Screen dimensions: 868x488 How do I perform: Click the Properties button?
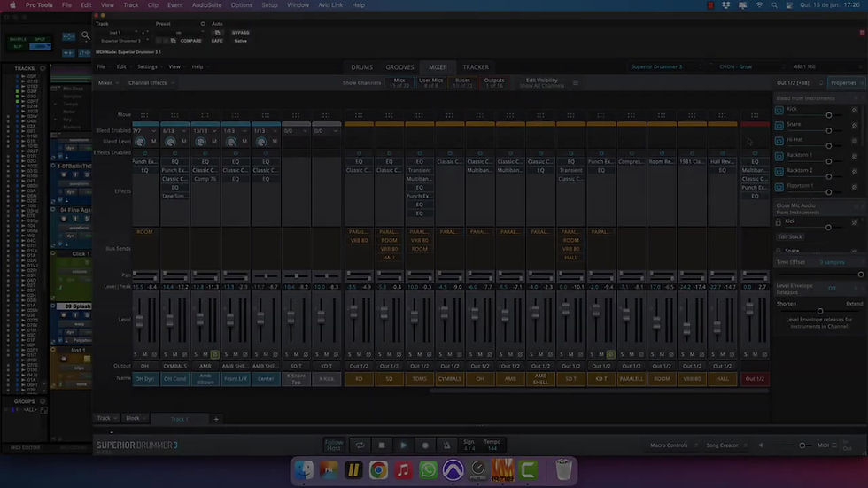tap(846, 83)
